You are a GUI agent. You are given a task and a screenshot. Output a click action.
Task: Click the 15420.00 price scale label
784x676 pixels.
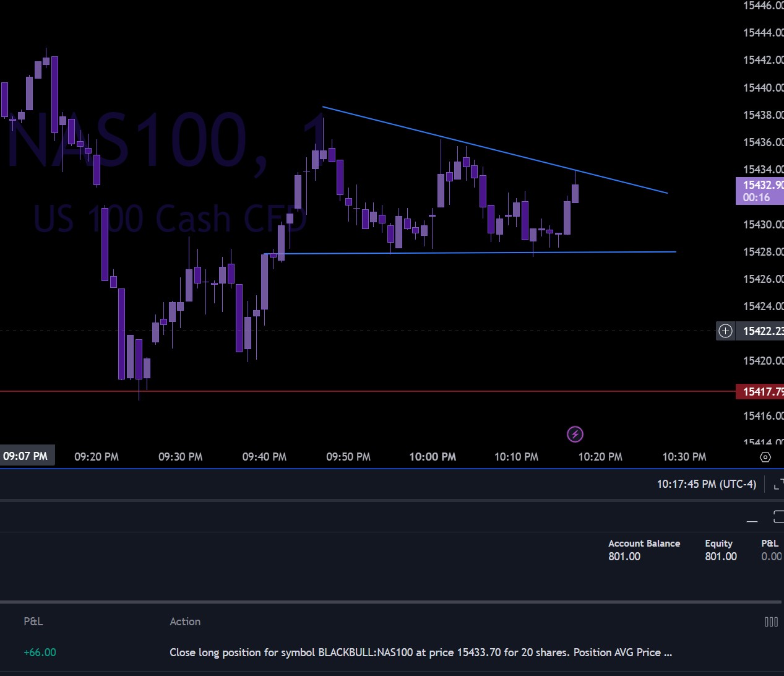[x=763, y=360]
